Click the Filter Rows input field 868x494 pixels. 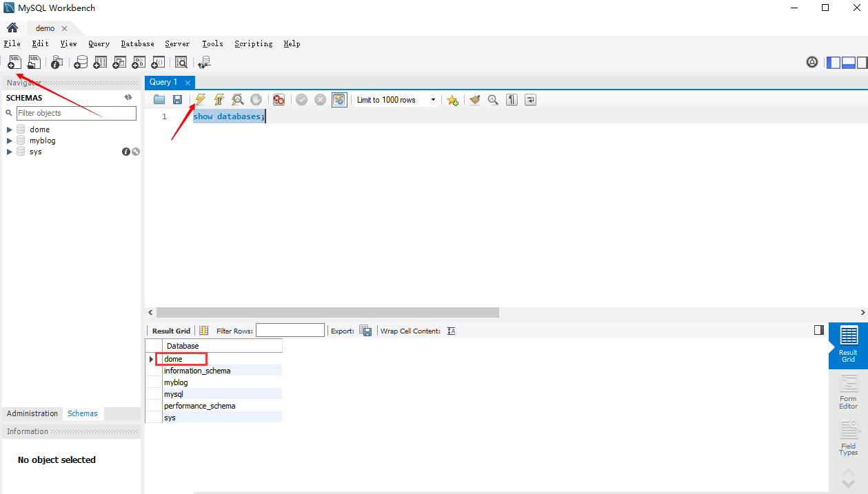click(290, 331)
